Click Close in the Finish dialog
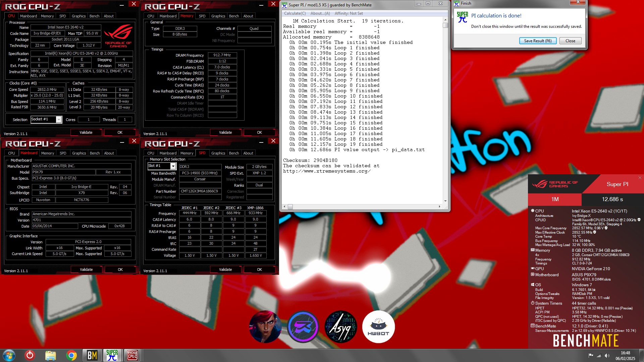The image size is (644, 362). (x=570, y=41)
